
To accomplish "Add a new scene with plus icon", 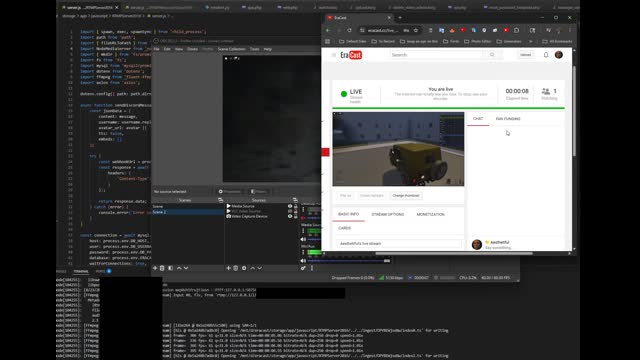I will 155,268.
